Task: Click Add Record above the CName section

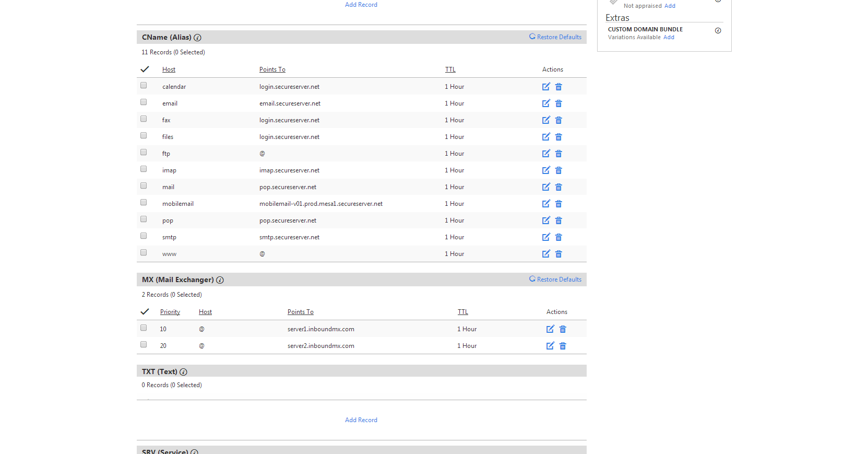Action: pos(361,5)
